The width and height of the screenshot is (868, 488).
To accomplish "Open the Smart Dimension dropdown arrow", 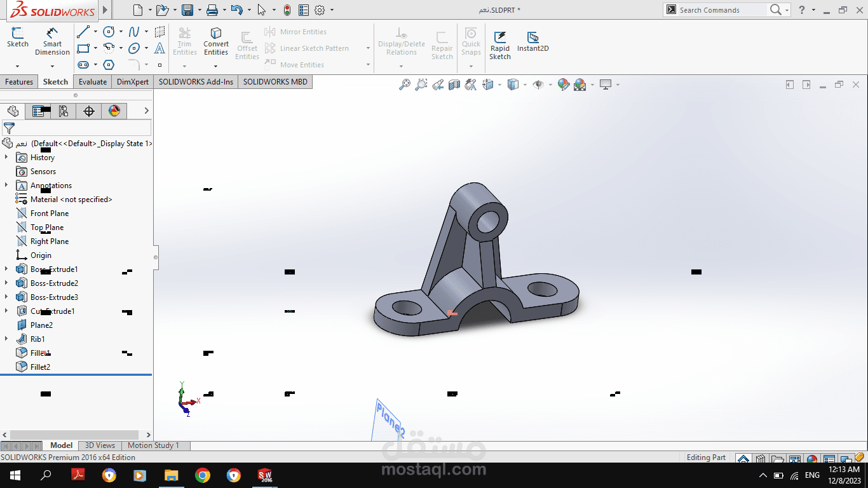I will 52,65.
